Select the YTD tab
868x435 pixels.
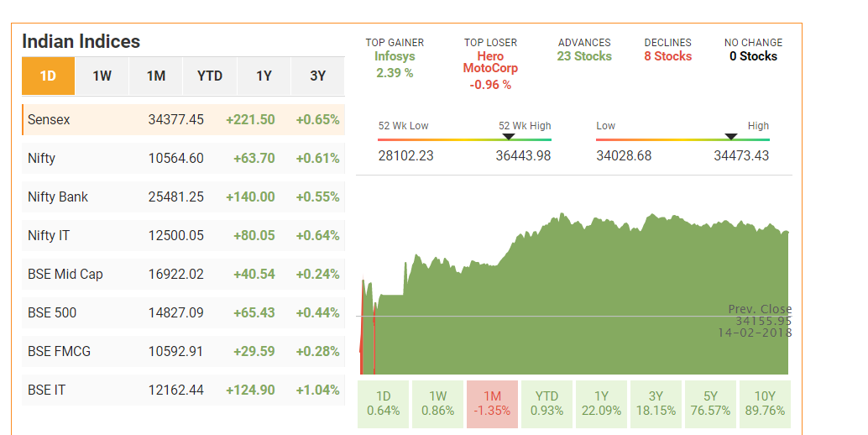pyautogui.click(x=210, y=76)
